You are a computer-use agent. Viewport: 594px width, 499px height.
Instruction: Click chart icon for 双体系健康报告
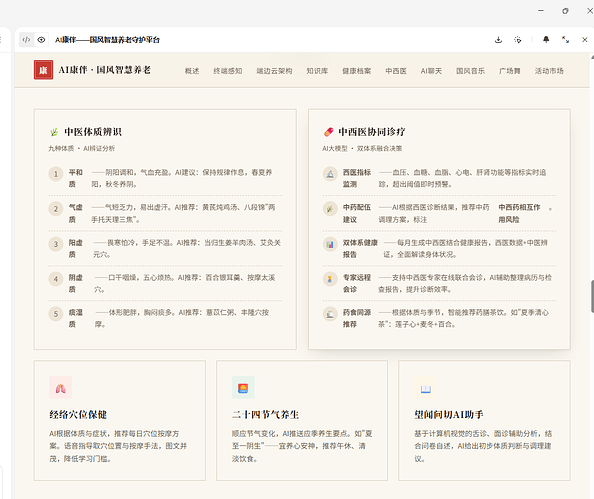click(330, 244)
